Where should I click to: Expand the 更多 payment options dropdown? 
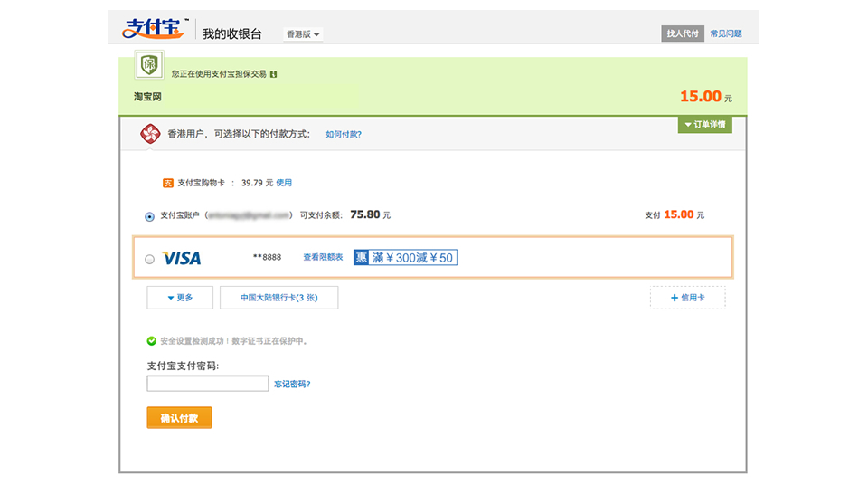coord(181,298)
